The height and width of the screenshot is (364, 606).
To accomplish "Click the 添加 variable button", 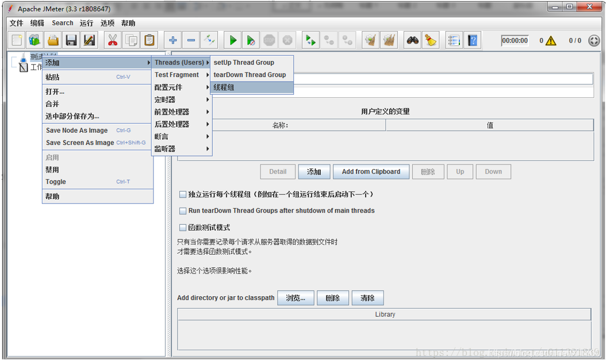I will (314, 172).
